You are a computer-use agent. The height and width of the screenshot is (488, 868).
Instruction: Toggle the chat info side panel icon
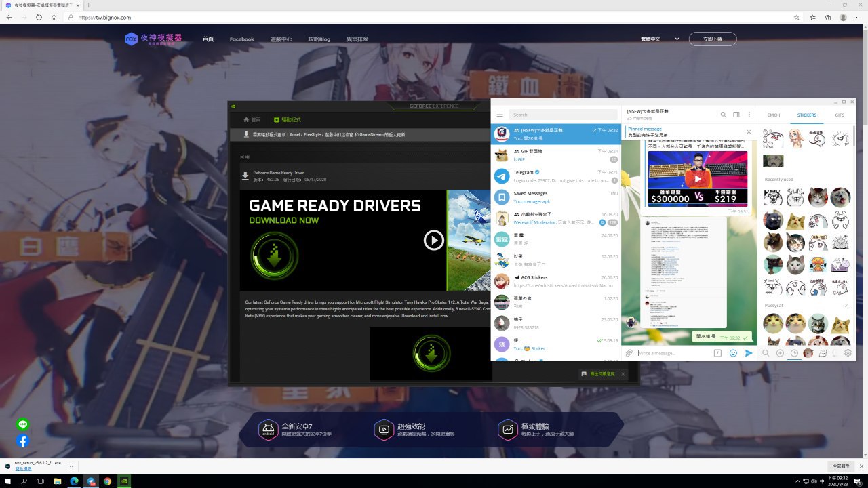(736, 115)
